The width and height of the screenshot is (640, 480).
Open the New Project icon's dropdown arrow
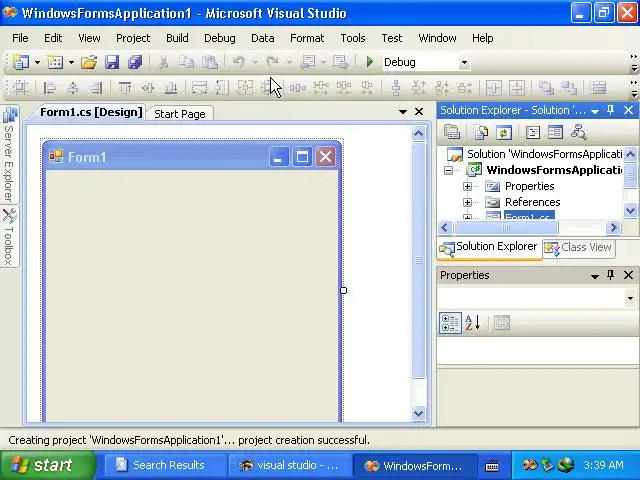(x=37, y=62)
